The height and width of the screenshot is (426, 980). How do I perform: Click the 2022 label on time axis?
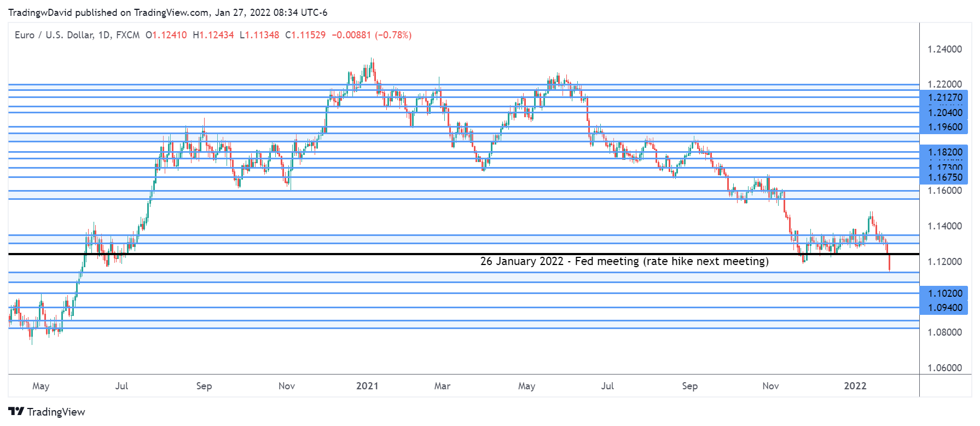point(855,386)
